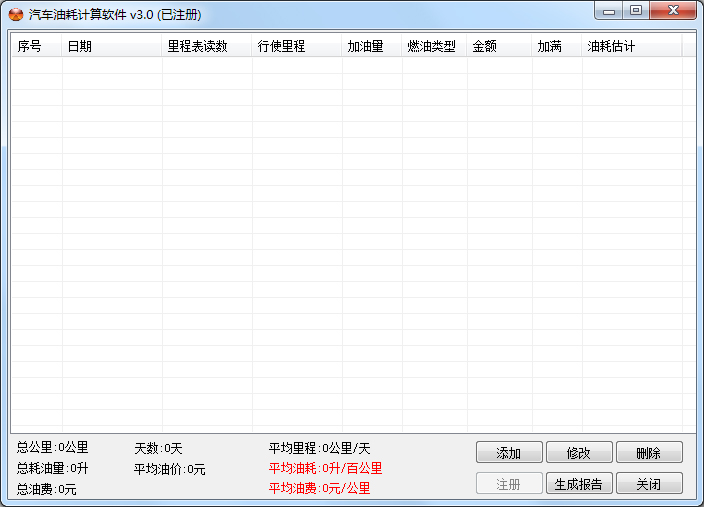Click the 金额 column header

coord(499,46)
